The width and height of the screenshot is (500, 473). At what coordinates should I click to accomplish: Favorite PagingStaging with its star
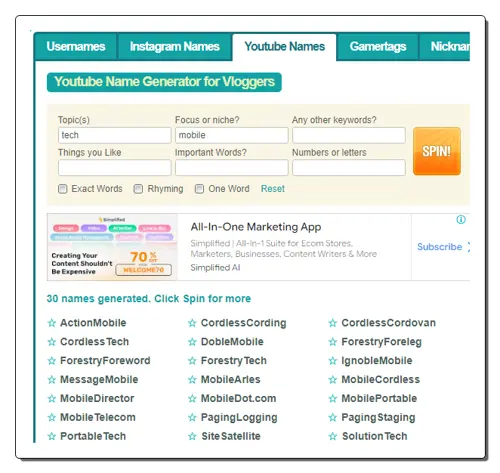(333, 417)
